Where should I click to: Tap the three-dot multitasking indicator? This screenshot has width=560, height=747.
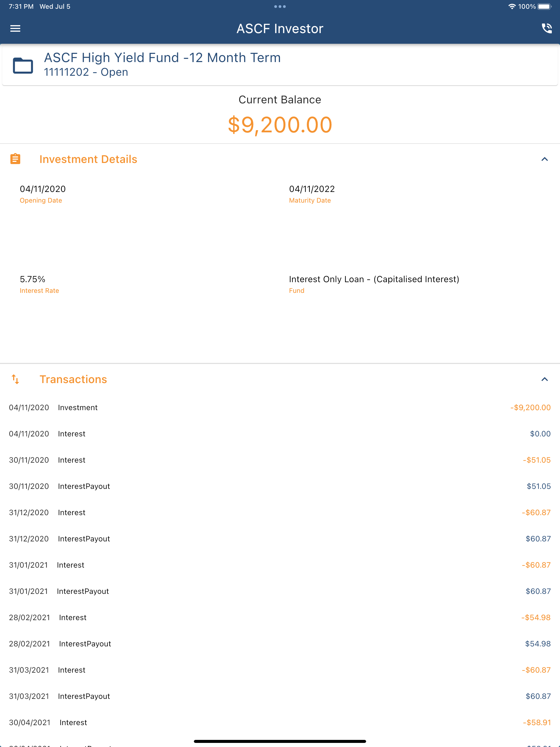pyautogui.click(x=280, y=6)
